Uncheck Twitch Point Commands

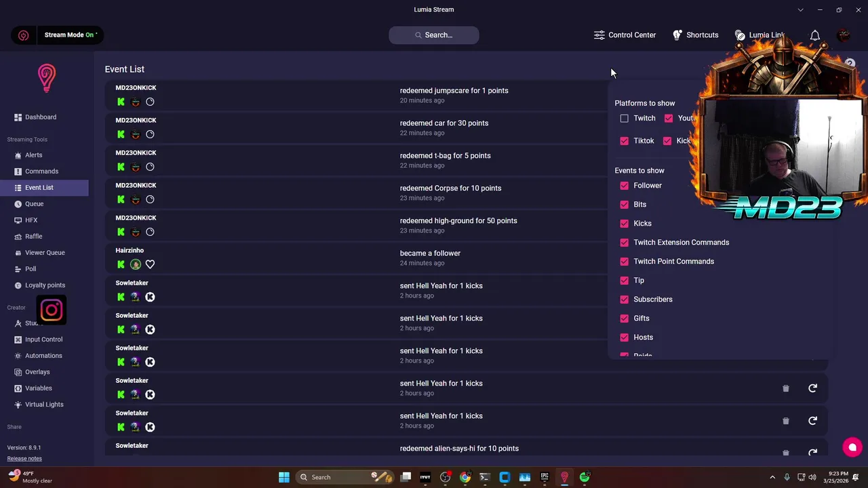tap(625, 262)
